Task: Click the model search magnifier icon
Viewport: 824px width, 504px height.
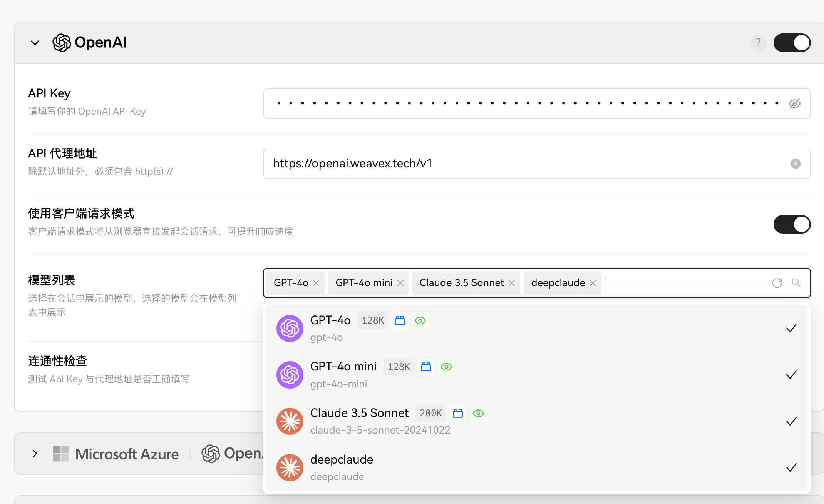Action: click(x=796, y=283)
